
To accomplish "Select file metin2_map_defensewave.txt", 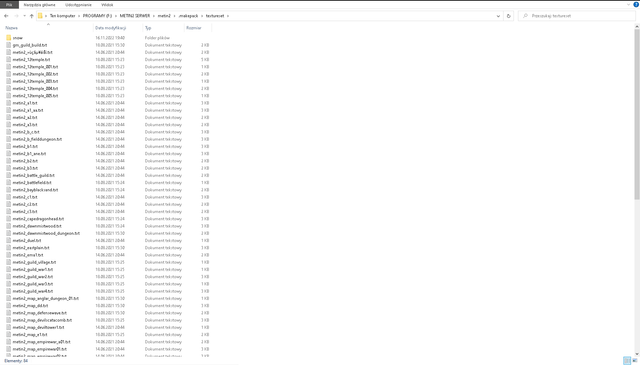I will [x=40, y=313].
